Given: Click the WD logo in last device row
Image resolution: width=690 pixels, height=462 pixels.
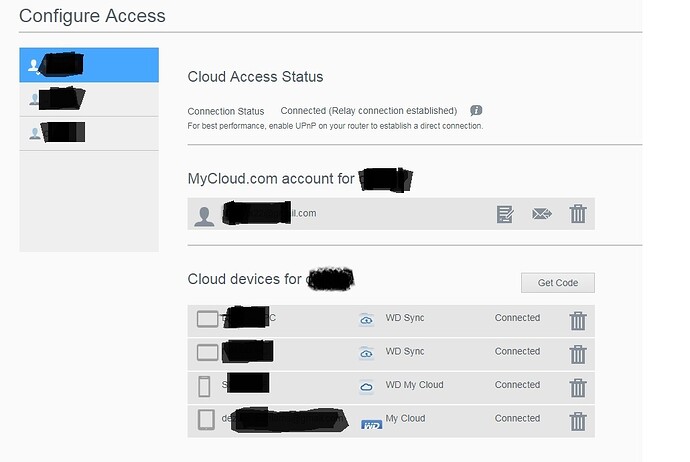Looking at the screenshot, I should pos(371,424).
